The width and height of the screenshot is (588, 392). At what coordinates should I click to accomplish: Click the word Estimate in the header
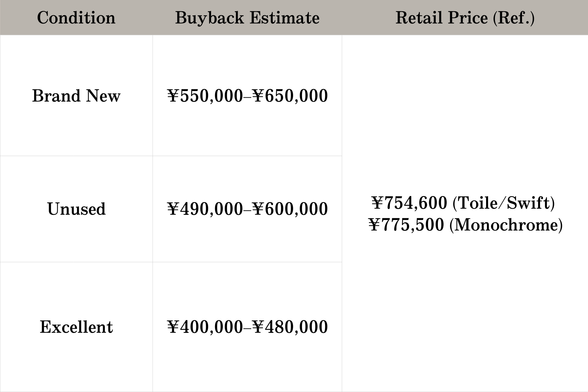(284, 18)
